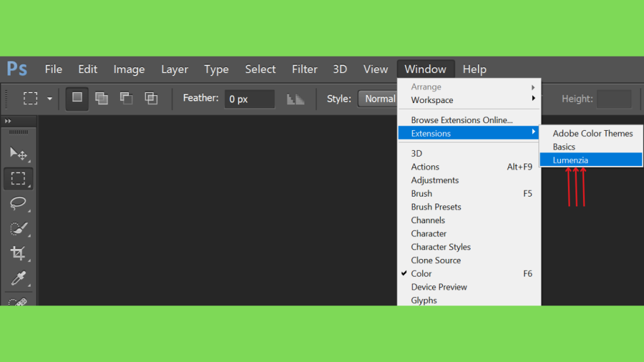Select the Lasso tool
This screenshot has height=362, width=644.
[18, 203]
